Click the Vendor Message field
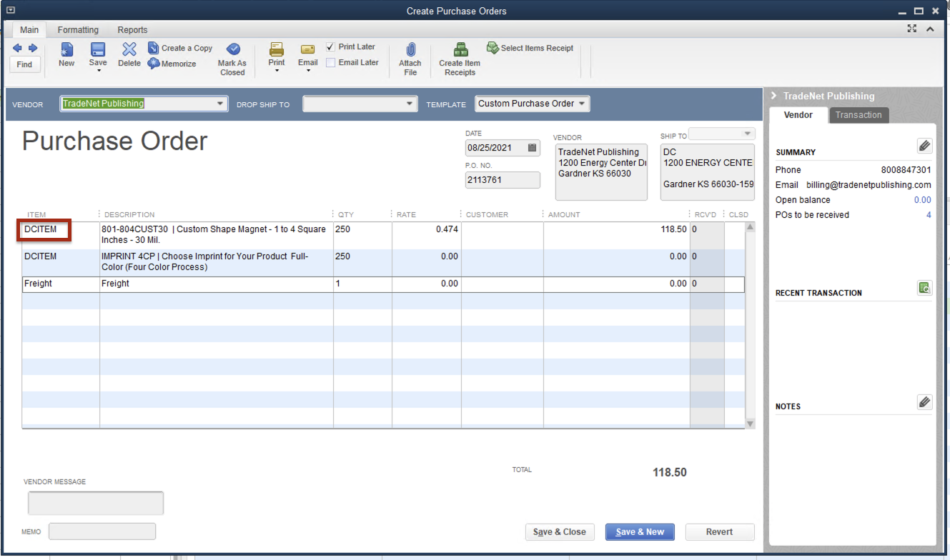The height and width of the screenshot is (560, 950). coord(96,503)
